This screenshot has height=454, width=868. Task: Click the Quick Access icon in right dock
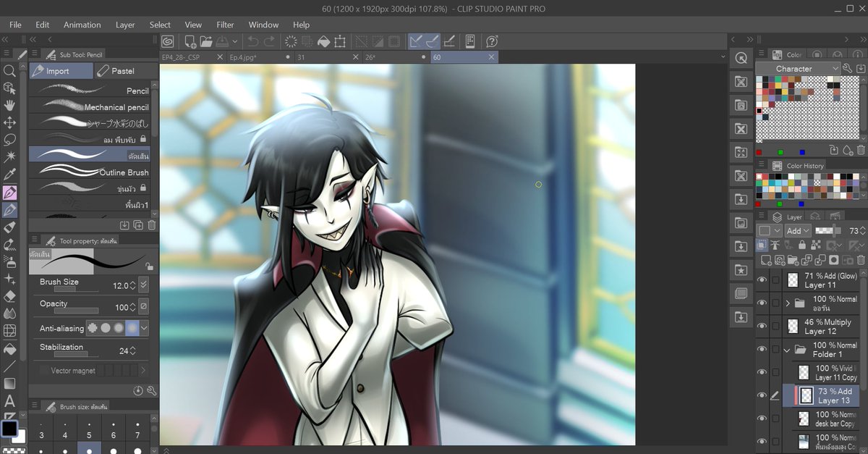[x=741, y=58]
